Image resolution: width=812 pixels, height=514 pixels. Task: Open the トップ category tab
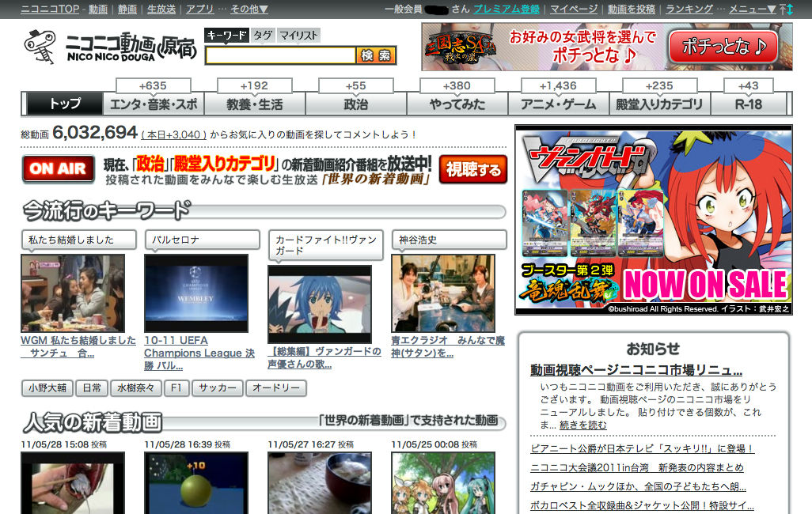(x=65, y=104)
